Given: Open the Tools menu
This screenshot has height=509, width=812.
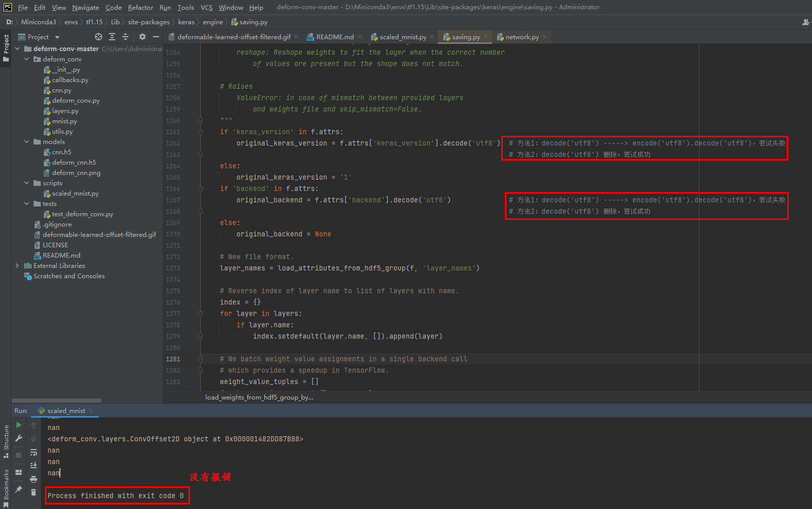Looking at the screenshot, I should [x=186, y=7].
